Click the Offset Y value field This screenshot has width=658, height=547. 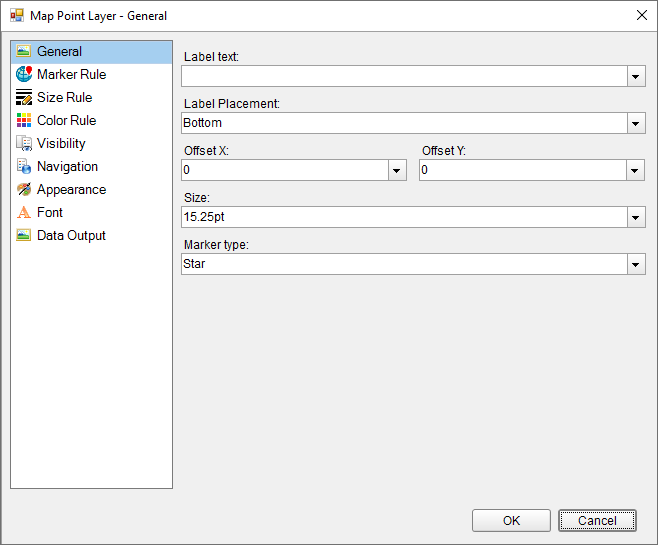coord(523,170)
